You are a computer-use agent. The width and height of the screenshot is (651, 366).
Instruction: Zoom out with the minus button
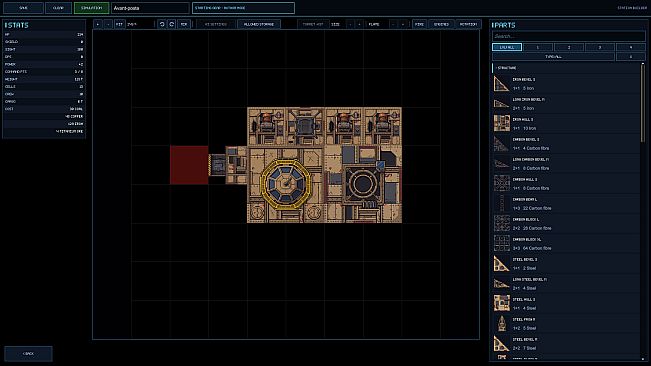tap(108, 24)
